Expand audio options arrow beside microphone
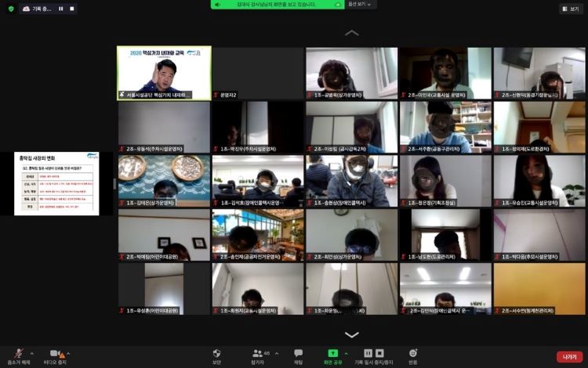The image size is (588, 368). (33, 352)
